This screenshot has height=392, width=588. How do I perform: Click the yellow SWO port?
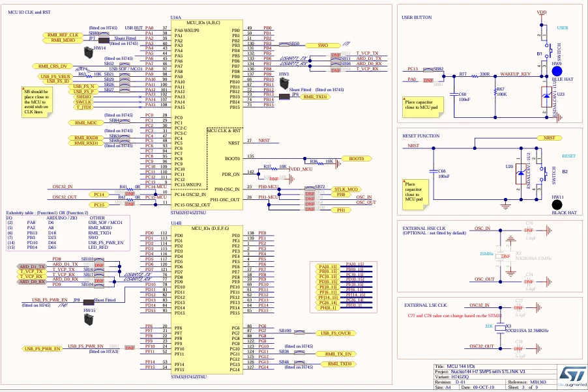pyautogui.click(x=323, y=46)
